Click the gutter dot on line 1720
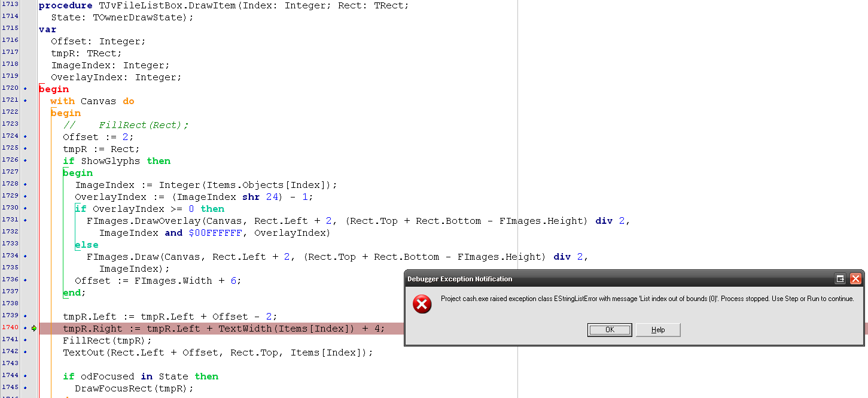The width and height of the screenshot is (868, 398). (25, 89)
